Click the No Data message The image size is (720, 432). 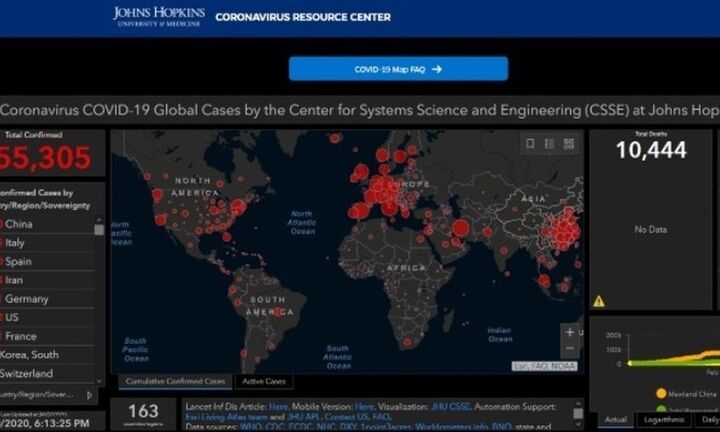click(x=651, y=230)
